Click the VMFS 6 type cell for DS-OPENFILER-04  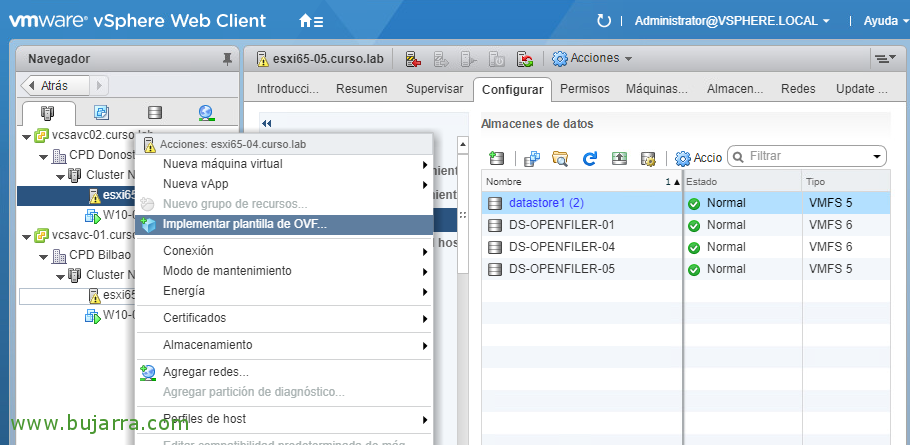click(x=830, y=247)
